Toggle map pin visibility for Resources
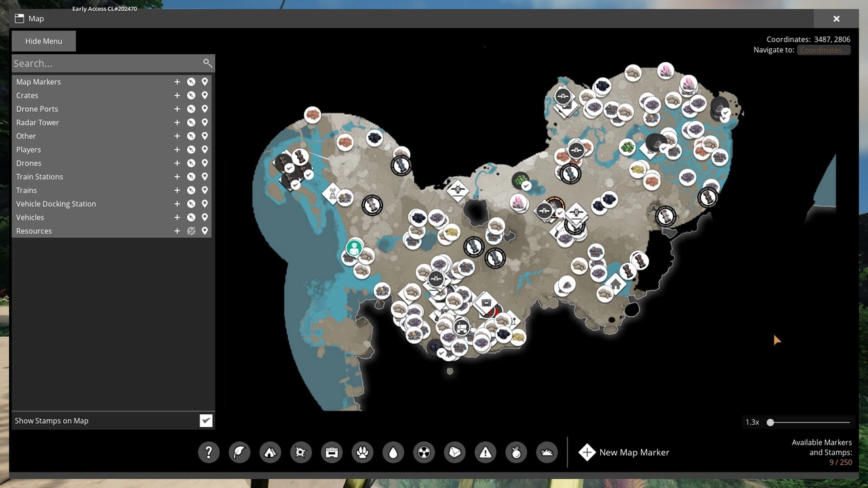Viewport: 868px width, 488px height. point(205,231)
